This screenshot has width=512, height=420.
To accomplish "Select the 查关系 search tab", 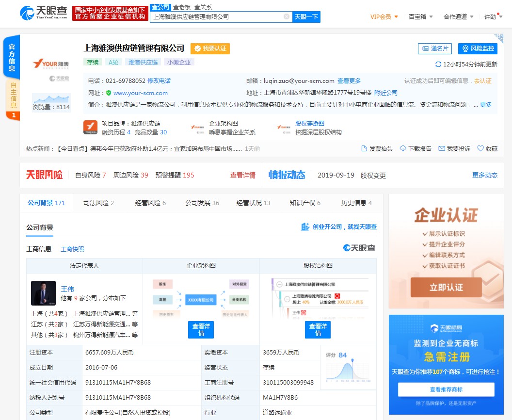I will [203, 7].
